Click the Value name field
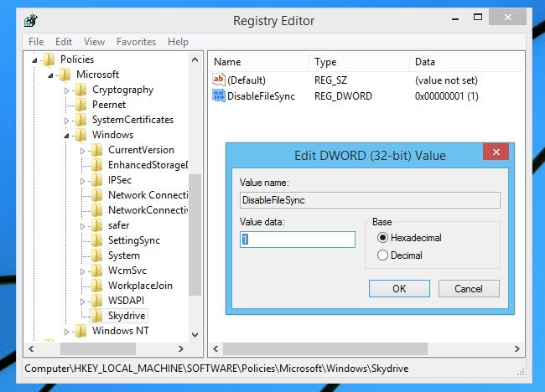 [370, 200]
